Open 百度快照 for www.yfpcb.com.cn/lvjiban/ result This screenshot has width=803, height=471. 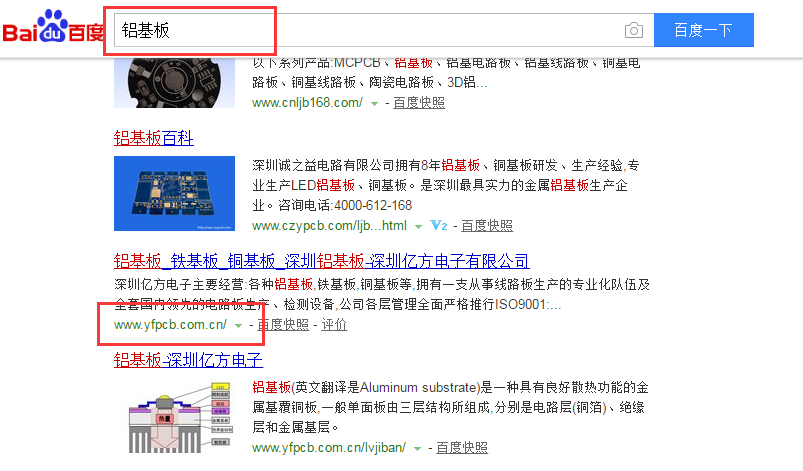tap(462, 448)
